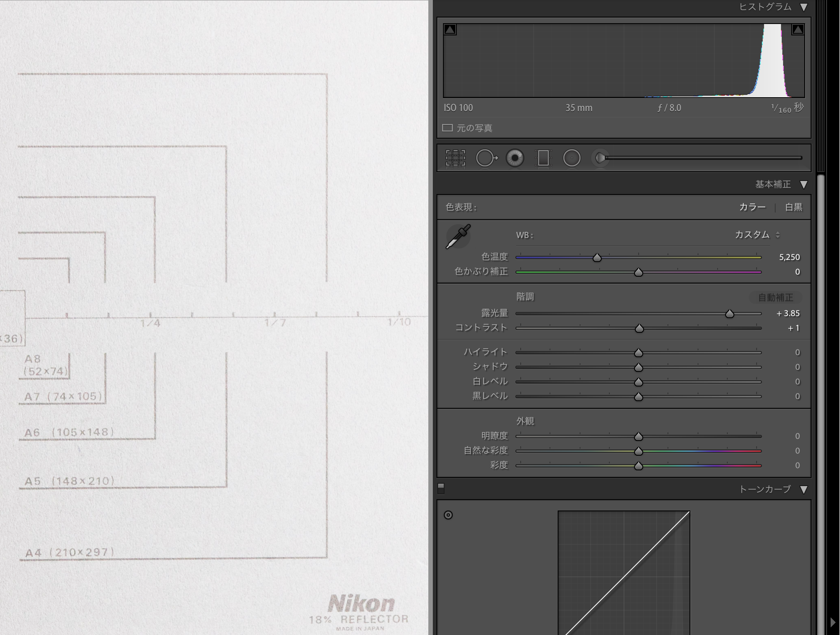Click the 露光量 exposure slider handle
The image size is (840, 635).
(x=730, y=314)
